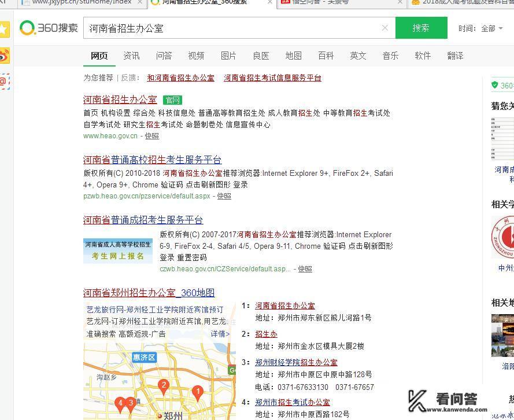Viewport: 514px width, 420px height.
Task: Open the 艺龙旅行网 hotel ad title
Action: (x=155, y=310)
